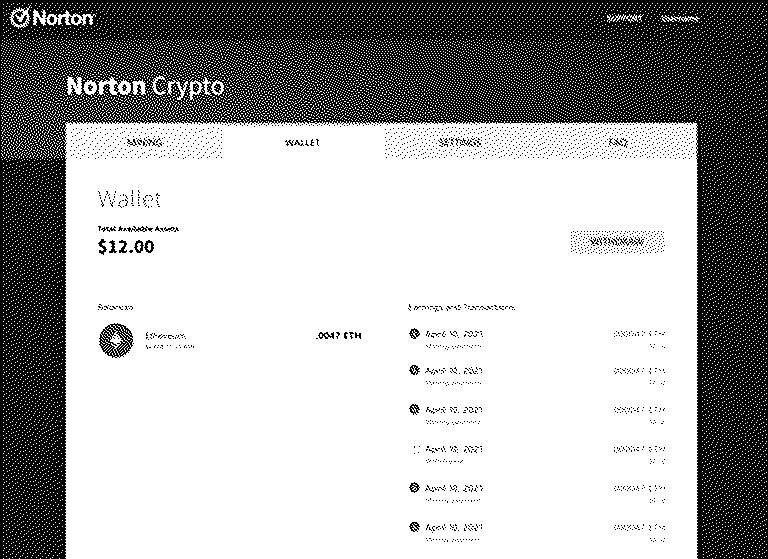Click the .0047 ETH balance amount
This screenshot has width=768, height=559.
[339, 336]
